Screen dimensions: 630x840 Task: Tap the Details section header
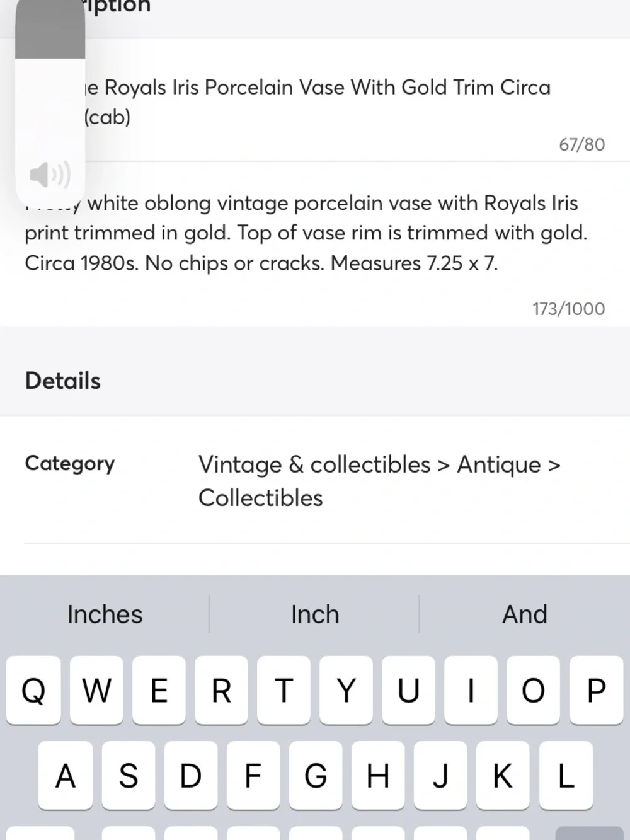[63, 381]
